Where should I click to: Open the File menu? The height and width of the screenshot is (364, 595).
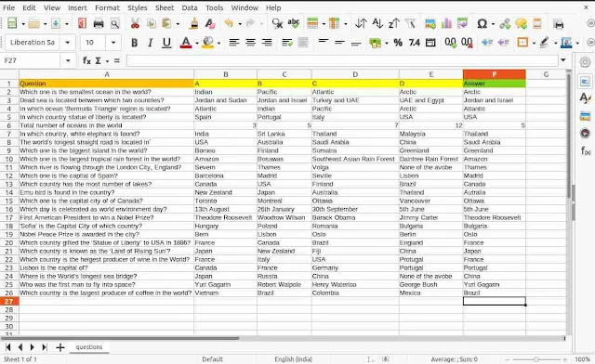tap(8, 7)
